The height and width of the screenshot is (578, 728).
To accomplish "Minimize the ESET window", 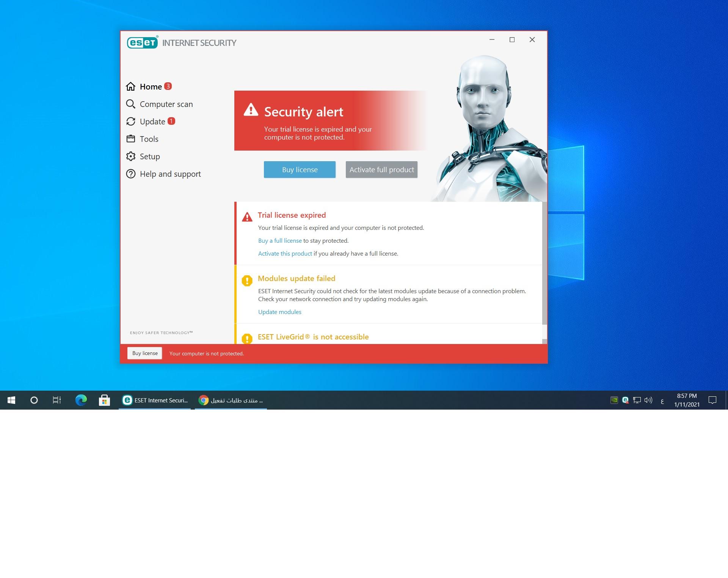I will click(492, 39).
